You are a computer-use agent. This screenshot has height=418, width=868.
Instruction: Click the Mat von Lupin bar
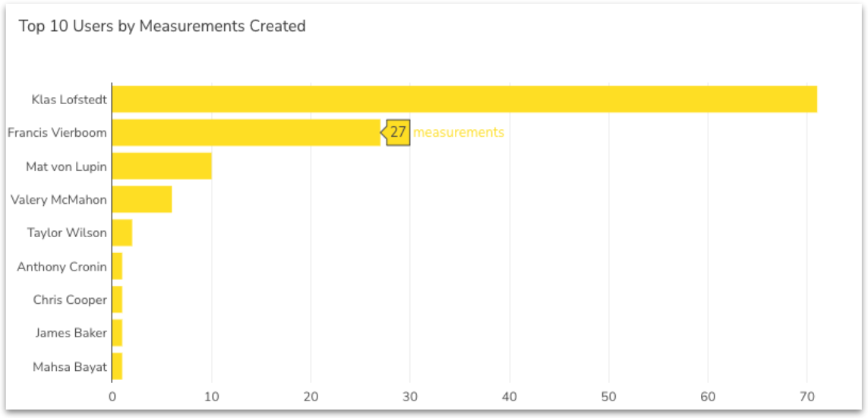point(162,166)
